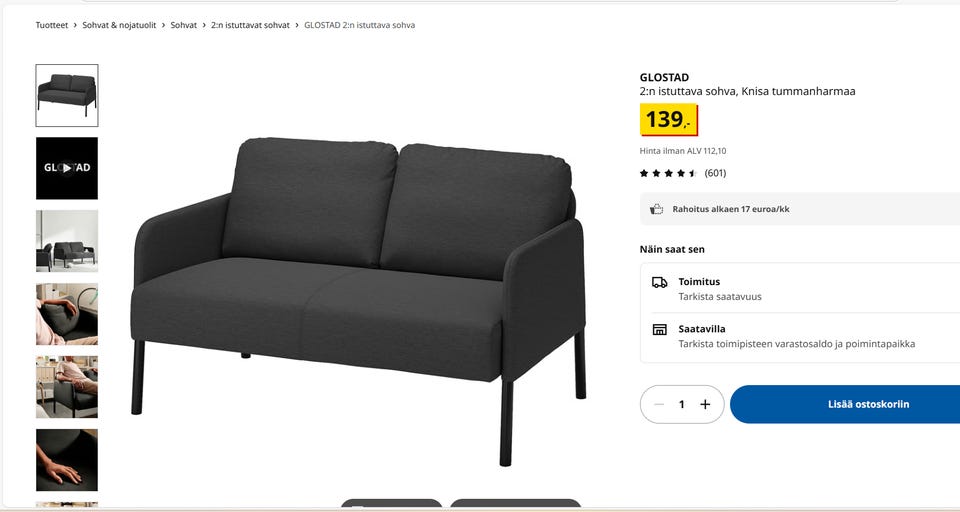Viewport: 960px width, 512px height.
Task: Navigate to 2:n istuttavat sohvat breadcrumb
Action: (x=250, y=25)
